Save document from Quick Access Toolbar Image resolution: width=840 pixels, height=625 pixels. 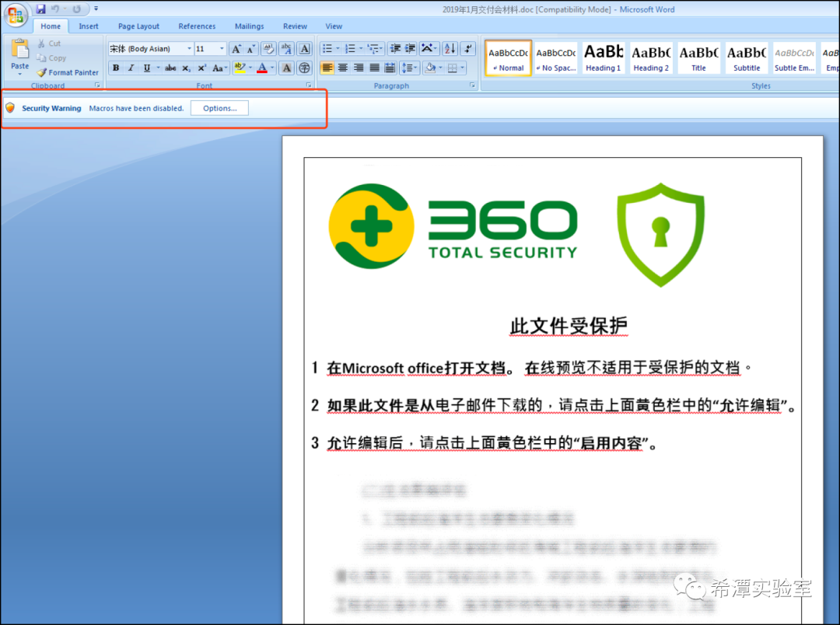pyautogui.click(x=40, y=9)
